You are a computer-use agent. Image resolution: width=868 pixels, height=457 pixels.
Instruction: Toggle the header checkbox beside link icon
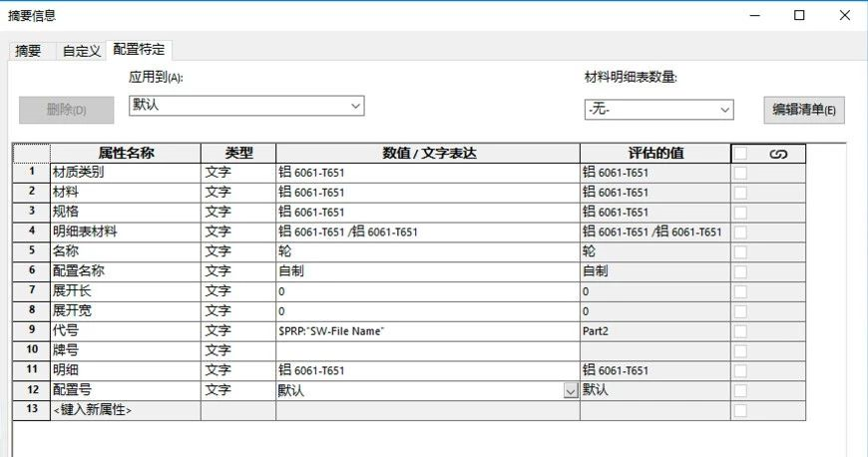point(740,154)
